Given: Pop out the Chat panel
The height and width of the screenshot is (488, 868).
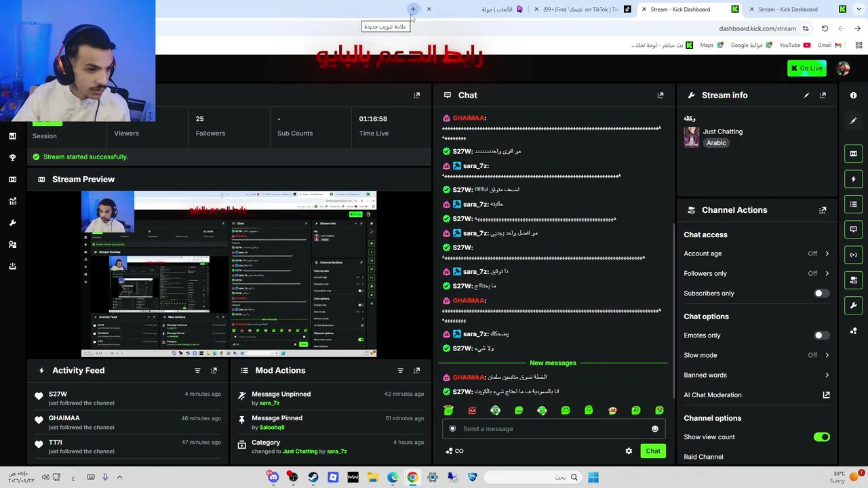Looking at the screenshot, I should click(660, 96).
